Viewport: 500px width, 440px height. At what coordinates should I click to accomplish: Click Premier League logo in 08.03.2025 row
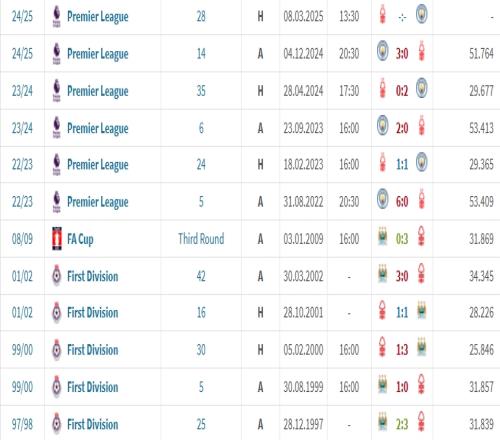click(57, 16)
